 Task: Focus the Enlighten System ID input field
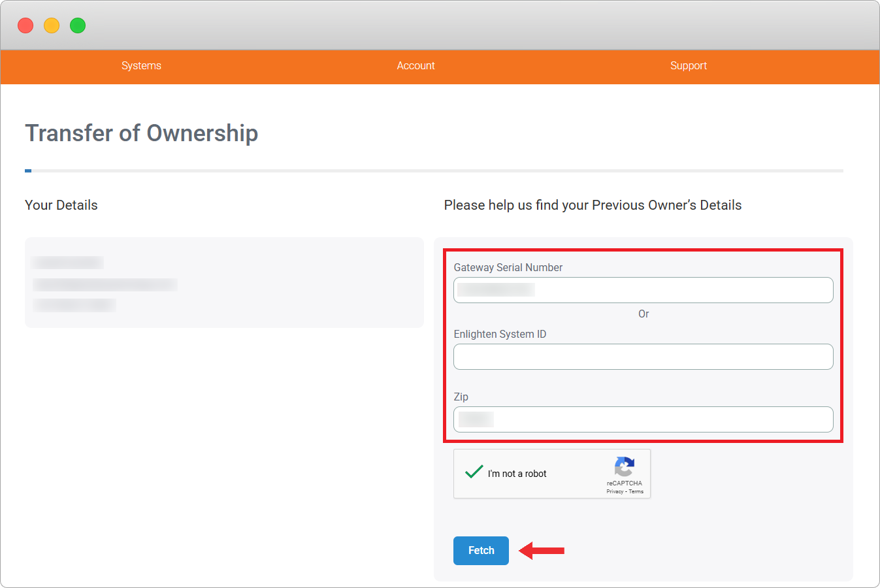643,357
